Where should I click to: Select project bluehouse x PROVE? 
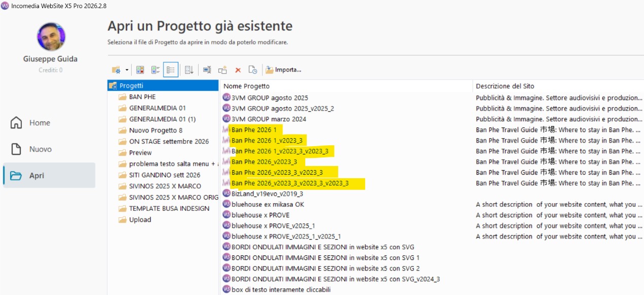pyautogui.click(x=261, y=215)
